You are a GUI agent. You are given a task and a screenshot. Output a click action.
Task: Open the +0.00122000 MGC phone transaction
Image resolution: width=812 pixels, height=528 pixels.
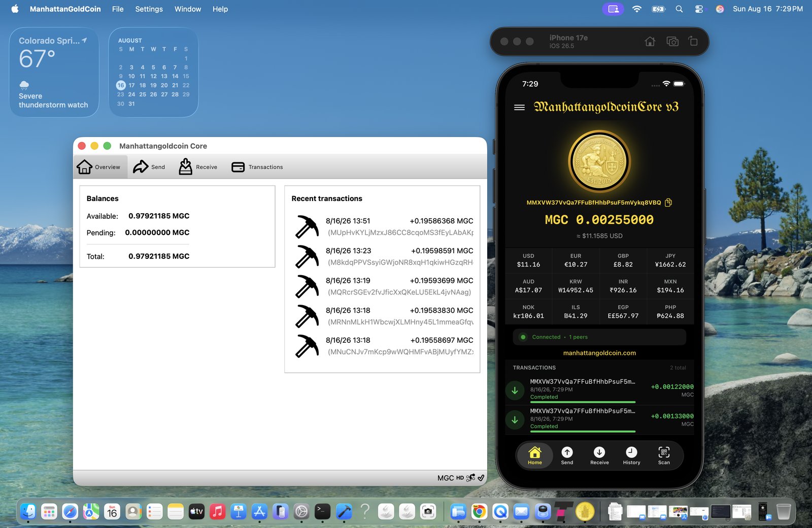click(599, 389)
